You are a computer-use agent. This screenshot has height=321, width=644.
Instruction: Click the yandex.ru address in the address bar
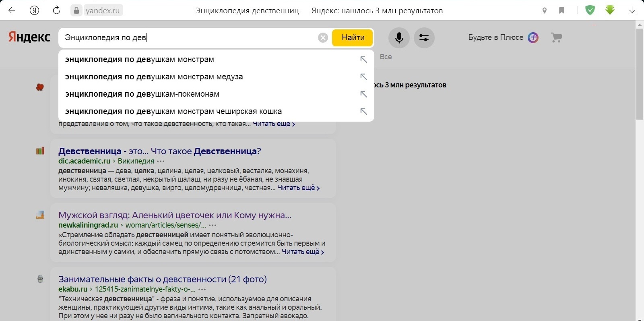(103, 10)
